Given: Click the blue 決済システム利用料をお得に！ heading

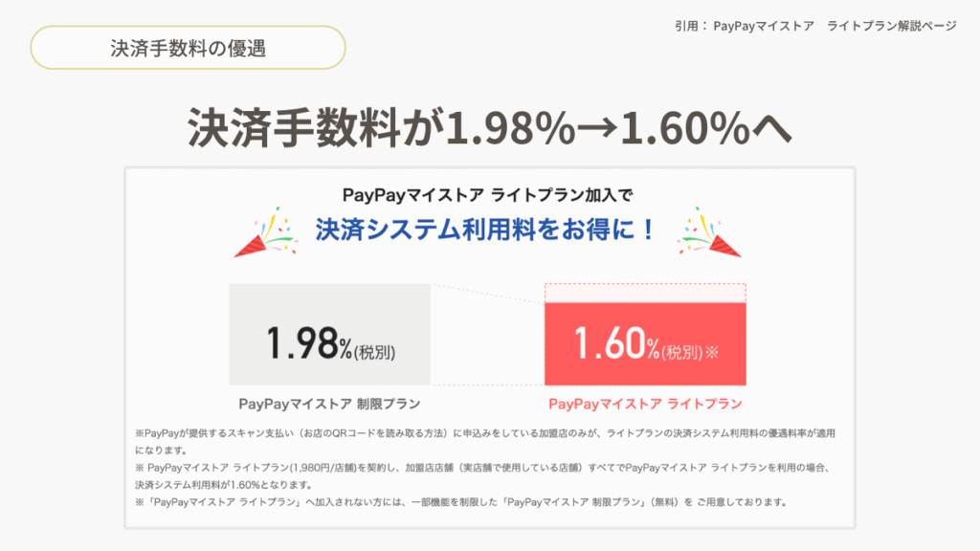Looking at the screenshot, I should coord(485,230).
